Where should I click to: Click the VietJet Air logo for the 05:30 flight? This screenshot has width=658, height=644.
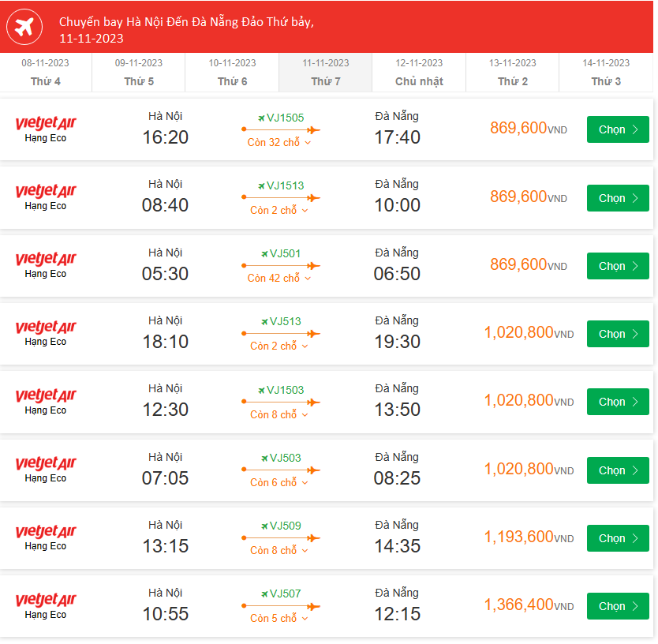(46, 260)
